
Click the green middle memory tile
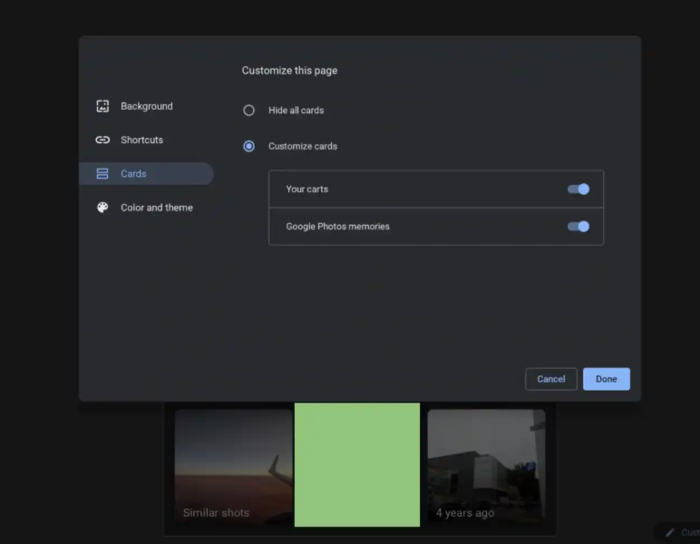[357, 465]
